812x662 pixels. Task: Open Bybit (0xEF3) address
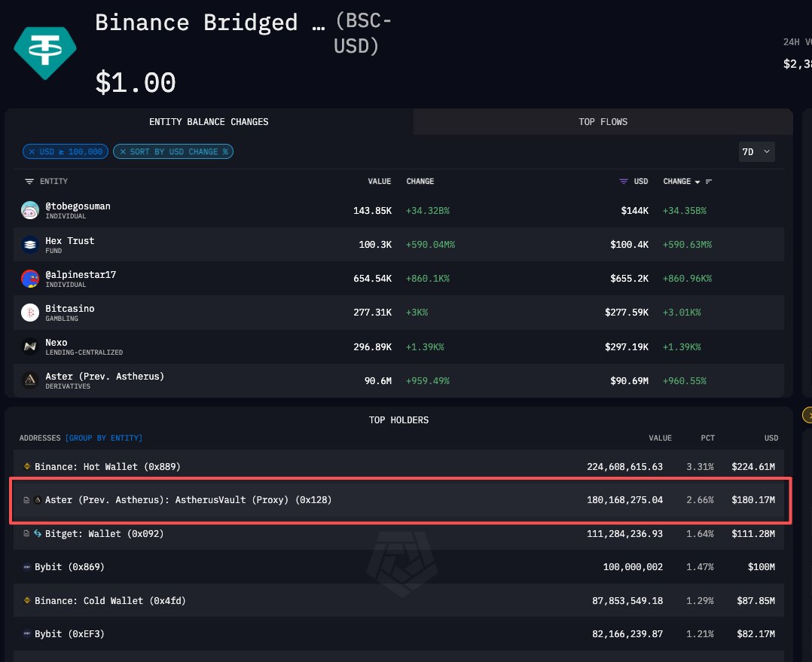pos(69,633)
